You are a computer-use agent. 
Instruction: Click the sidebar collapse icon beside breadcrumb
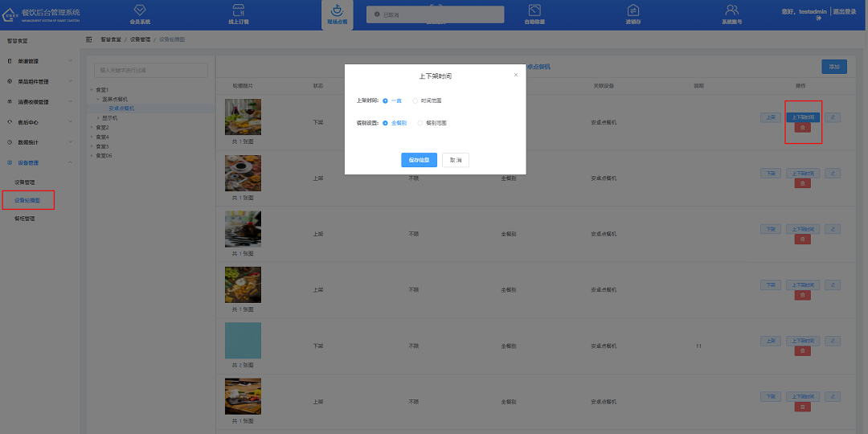click(88, 39)
